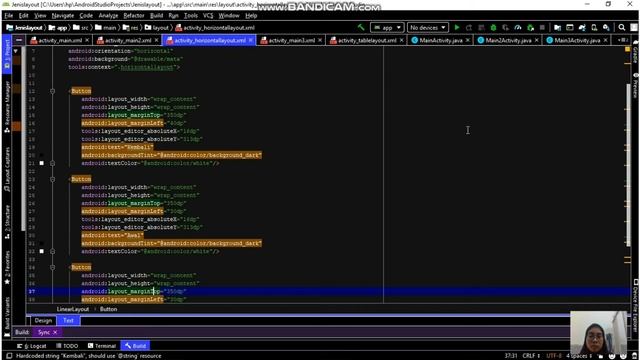Open the Navigate menu
Screen dimensions: 640x360
(63, 16)
